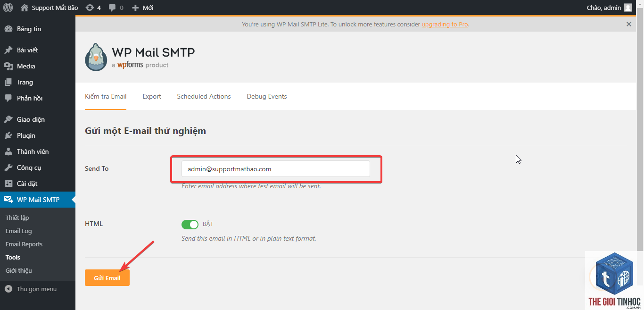This screenshot has width=644, height=310.
Task: Click the Giao diện brush icon
Action: click(8, 119)
